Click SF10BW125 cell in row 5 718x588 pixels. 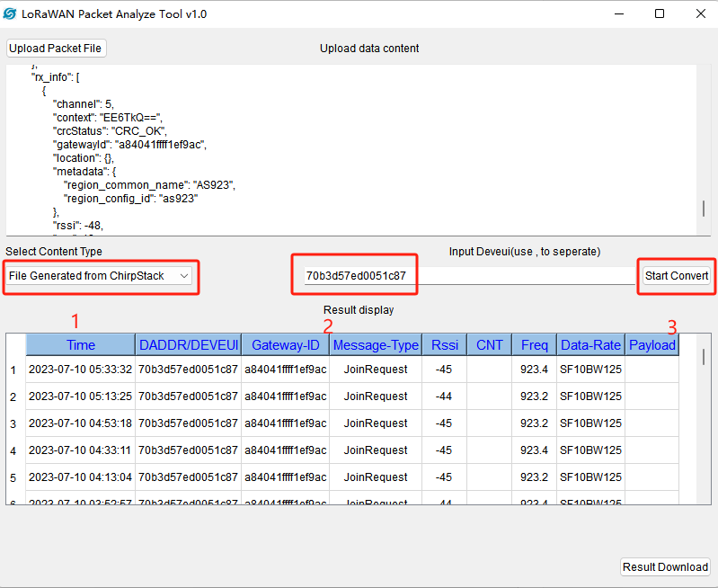pyautogui.click(x=590, y=477)
